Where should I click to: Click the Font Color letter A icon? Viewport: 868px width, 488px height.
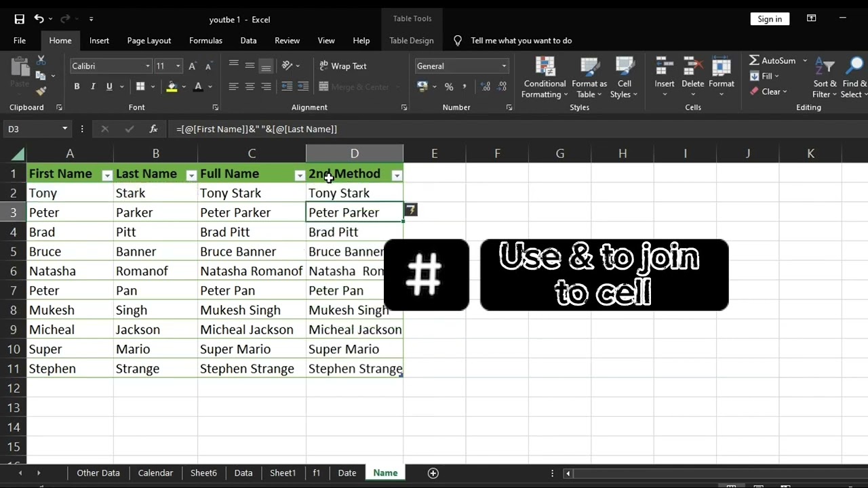coord(198,87)
